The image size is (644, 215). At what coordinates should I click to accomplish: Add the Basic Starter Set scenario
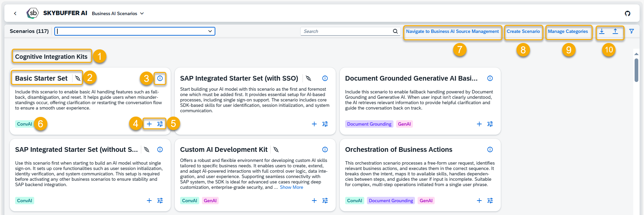click(149, 124)
